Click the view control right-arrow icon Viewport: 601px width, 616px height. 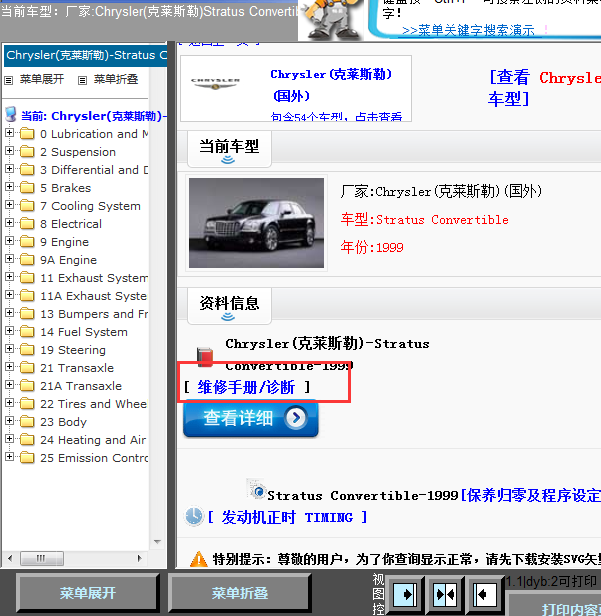pos(405,594)
